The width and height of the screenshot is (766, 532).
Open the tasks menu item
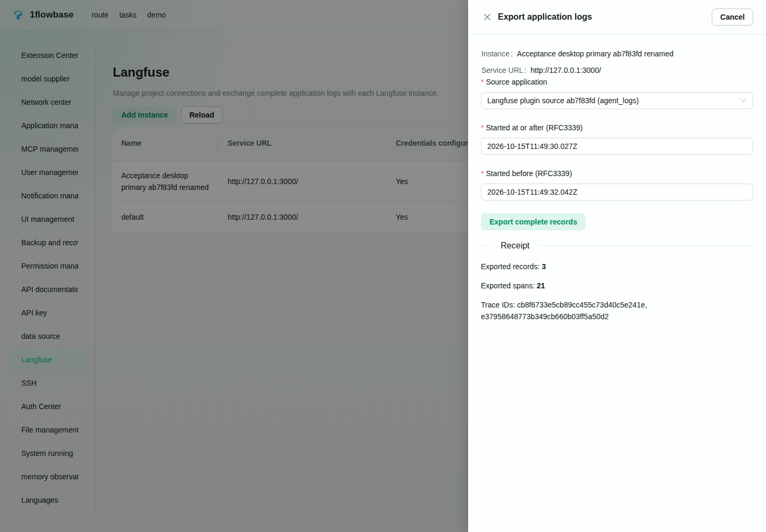click(x=128, y=15)
